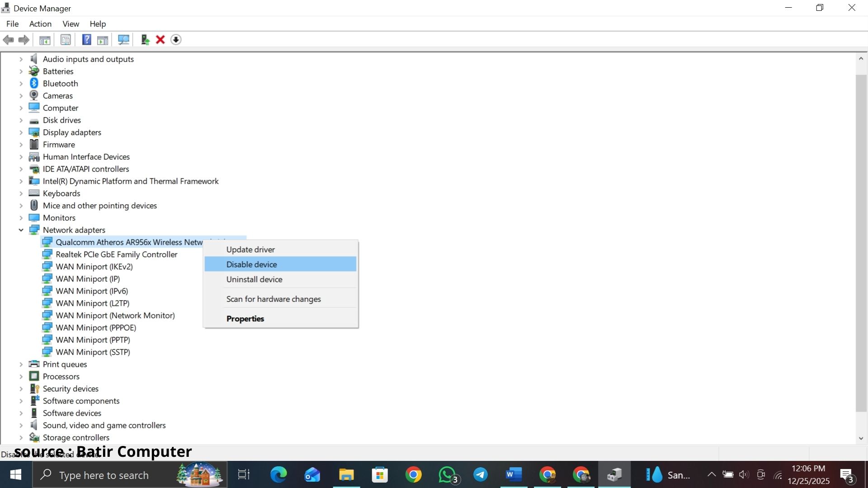
Task: Click the Properties toolbar icon
Action: pos(66,40)
